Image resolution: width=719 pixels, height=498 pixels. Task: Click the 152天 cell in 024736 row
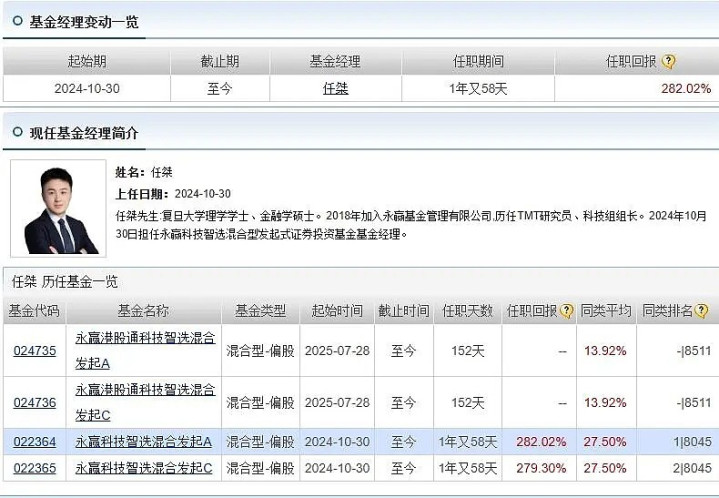pos(468,403)
